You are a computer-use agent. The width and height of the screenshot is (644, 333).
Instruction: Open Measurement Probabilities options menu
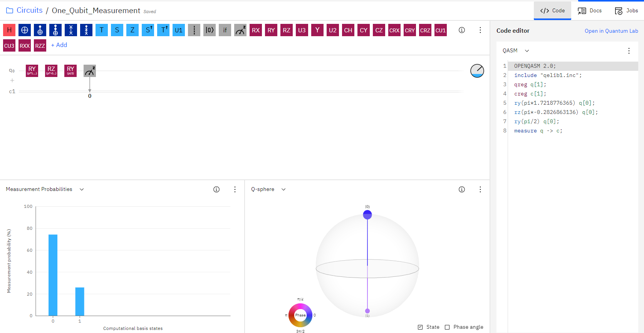(235, 189)
